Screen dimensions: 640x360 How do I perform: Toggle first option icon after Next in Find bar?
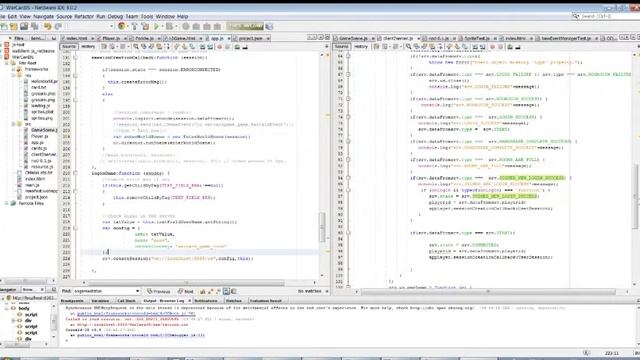click(202, 291)
